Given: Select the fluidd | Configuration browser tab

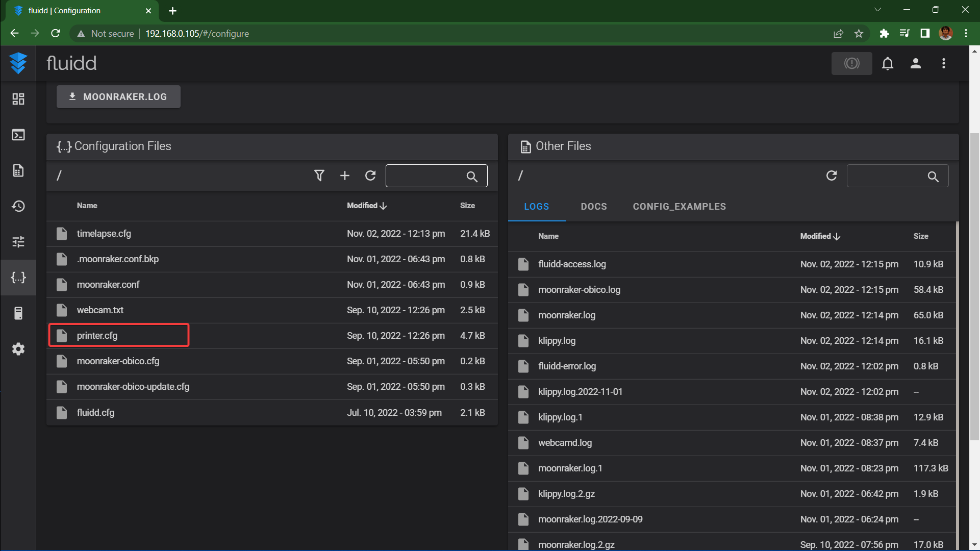Looking at the screenshot, I should (x=82, y=11).
